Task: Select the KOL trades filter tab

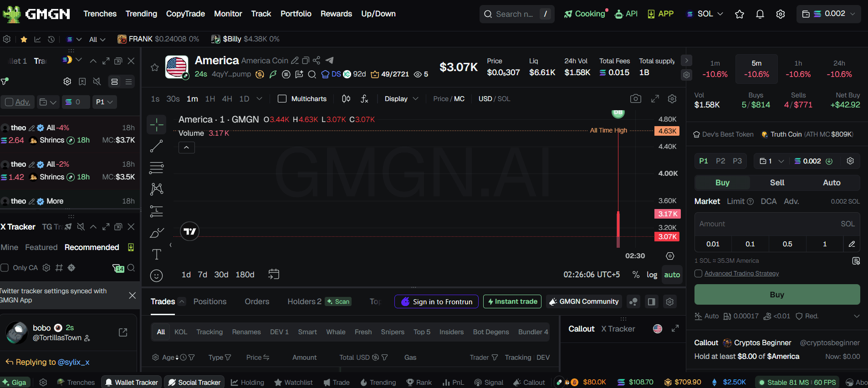Action: tap(181, 332)
